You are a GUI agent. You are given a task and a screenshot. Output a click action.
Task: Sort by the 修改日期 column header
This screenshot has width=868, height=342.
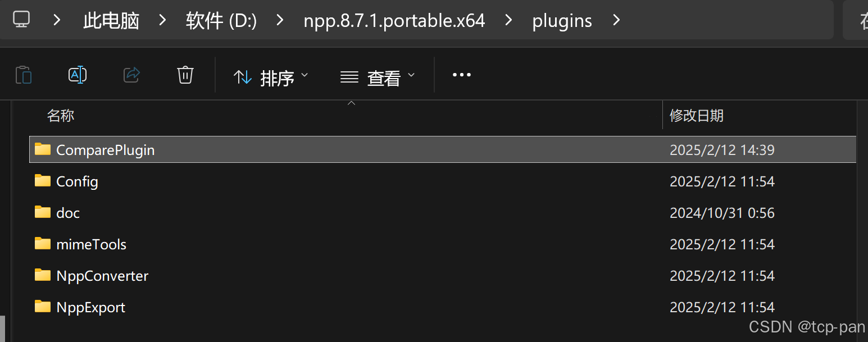(x=697, y=116)
